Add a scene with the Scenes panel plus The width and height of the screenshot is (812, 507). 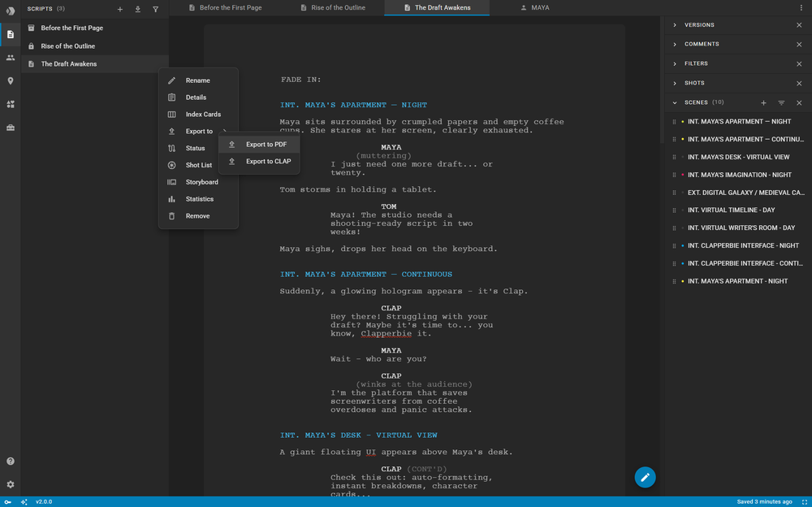tap(763, 102)
